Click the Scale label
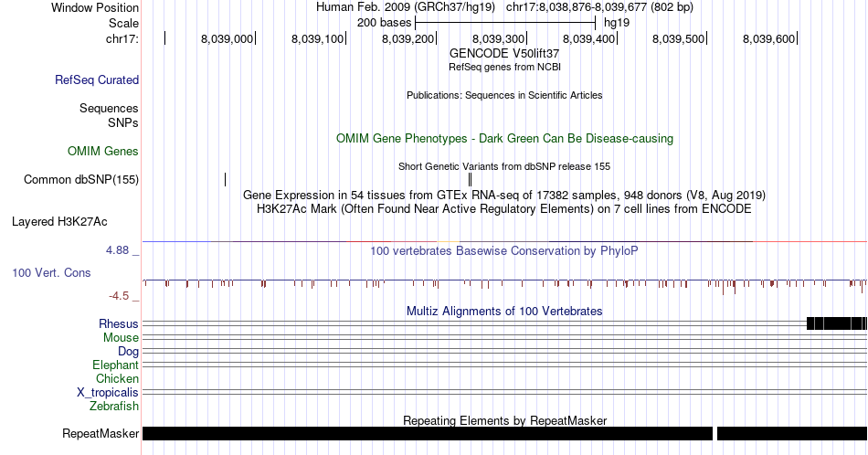This screenshot has width=868, height=455. [x=124, y=23]
